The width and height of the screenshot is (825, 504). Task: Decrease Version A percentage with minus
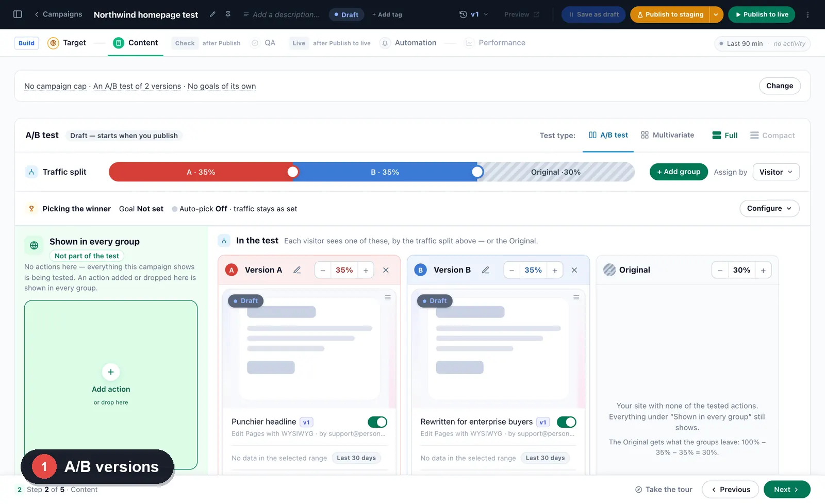[323, 270]
